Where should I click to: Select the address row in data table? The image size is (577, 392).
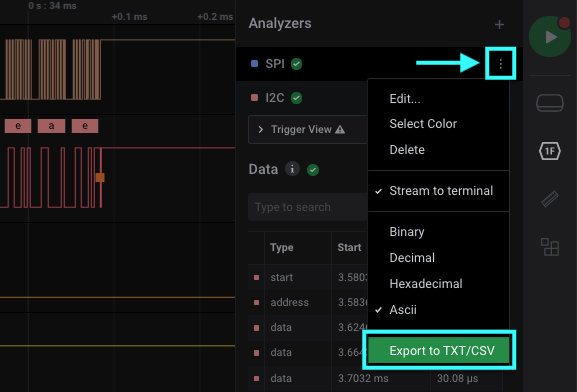coord(308,303)
